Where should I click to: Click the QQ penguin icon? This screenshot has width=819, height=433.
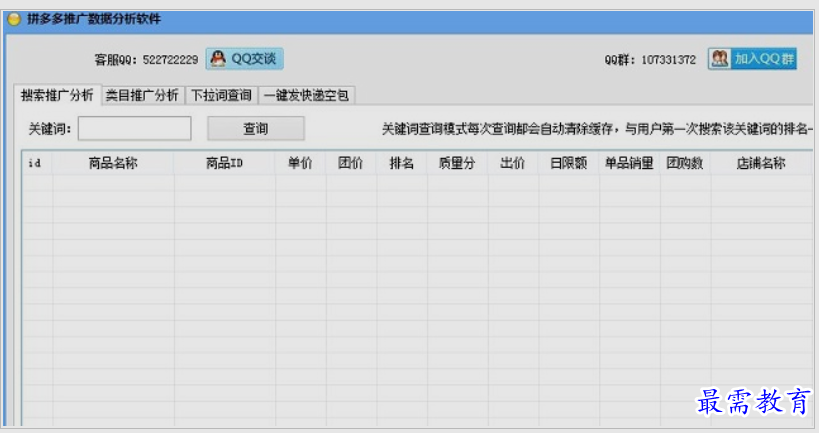pos(218,58)
